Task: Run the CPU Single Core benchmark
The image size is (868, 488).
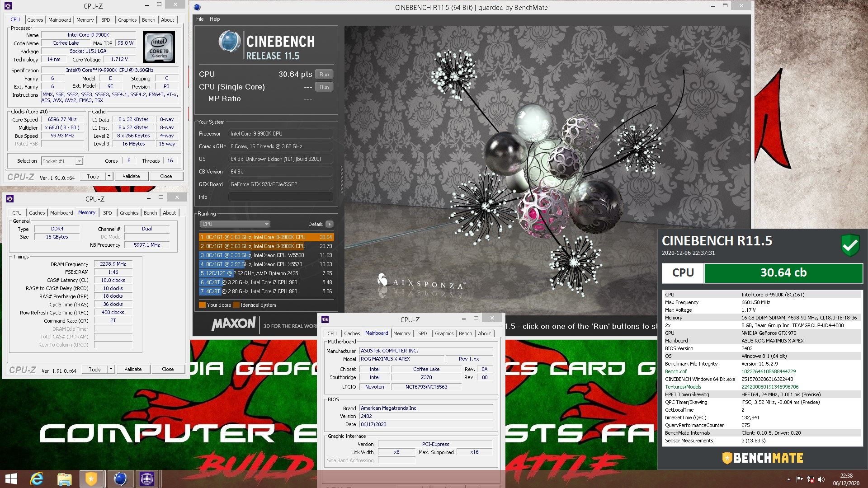Action: coord(324,87)
